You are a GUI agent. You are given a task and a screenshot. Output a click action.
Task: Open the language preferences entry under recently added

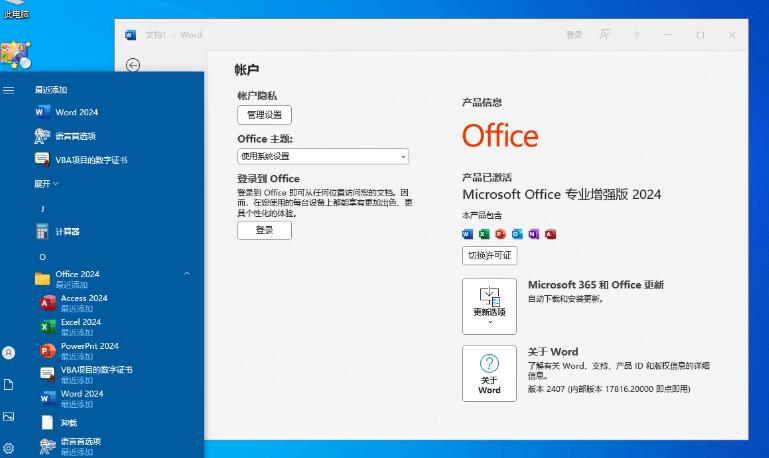point(65,136)
